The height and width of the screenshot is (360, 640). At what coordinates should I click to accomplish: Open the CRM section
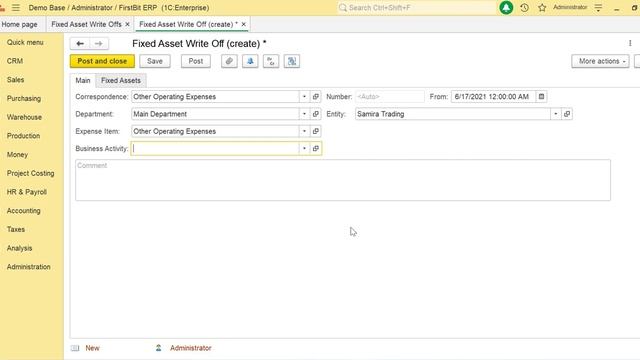tap(15, 61)
